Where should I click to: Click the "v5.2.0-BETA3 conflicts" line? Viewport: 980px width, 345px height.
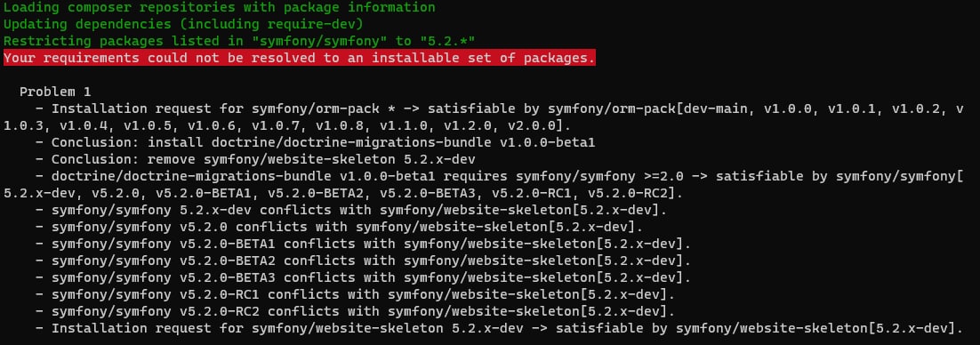click(x=363, y=277)
